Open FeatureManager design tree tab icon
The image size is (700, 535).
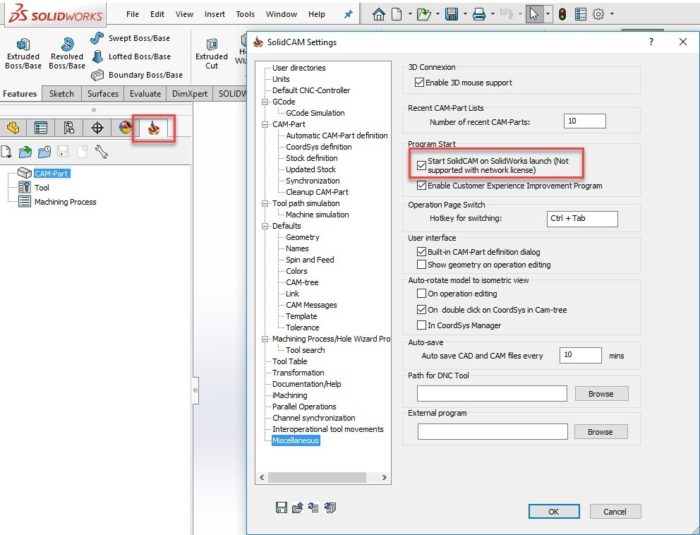pos(13,128)
